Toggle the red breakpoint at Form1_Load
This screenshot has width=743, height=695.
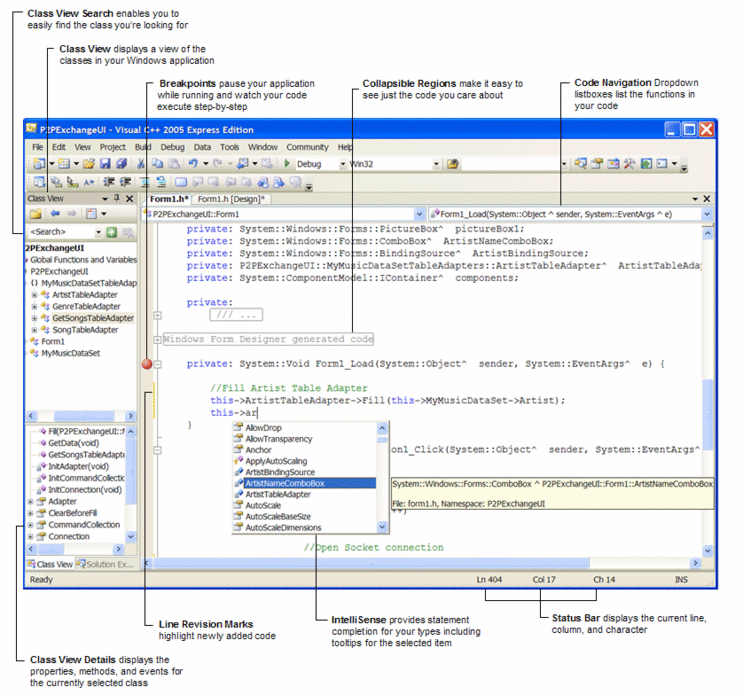(x=148, y=365)
